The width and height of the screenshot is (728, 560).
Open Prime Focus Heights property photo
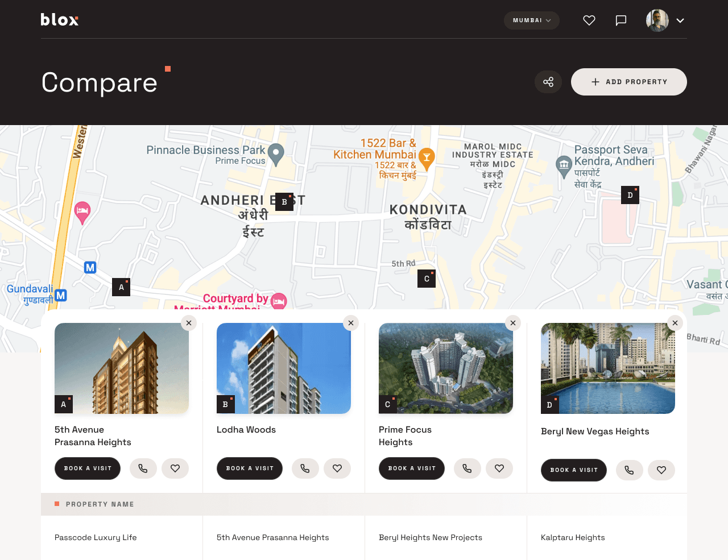[x=446, y=368]
